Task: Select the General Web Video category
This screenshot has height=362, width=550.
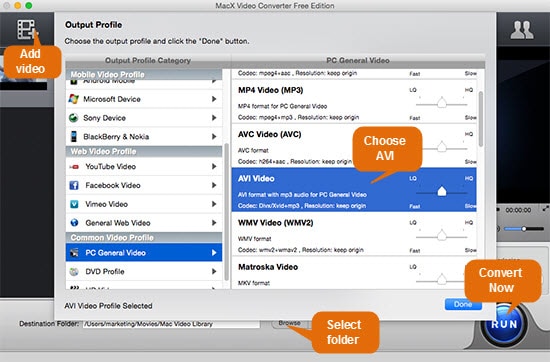Action: 144,223
